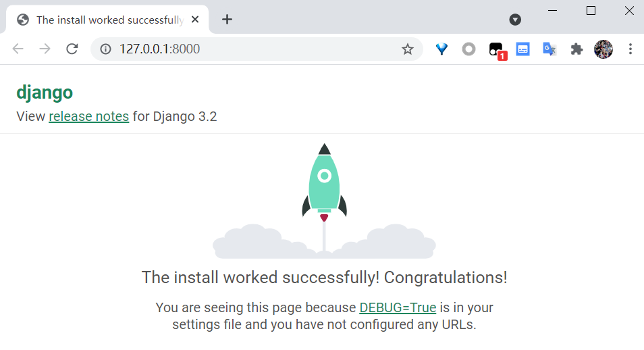This screenshot has width=644, height=350.
Task: Go forward to the next page
Action: point(45,49)
